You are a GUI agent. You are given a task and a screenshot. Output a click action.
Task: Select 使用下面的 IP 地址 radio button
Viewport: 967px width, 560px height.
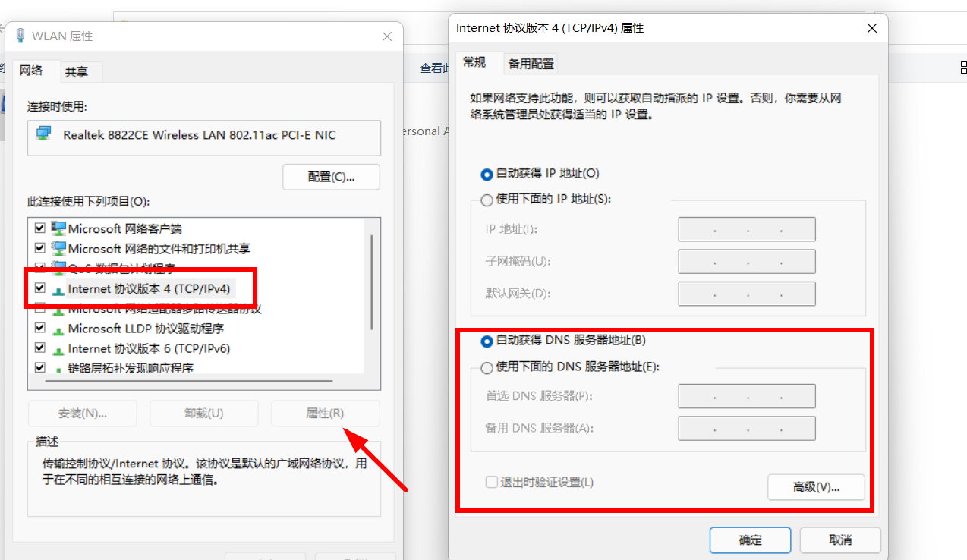(487, 200)
